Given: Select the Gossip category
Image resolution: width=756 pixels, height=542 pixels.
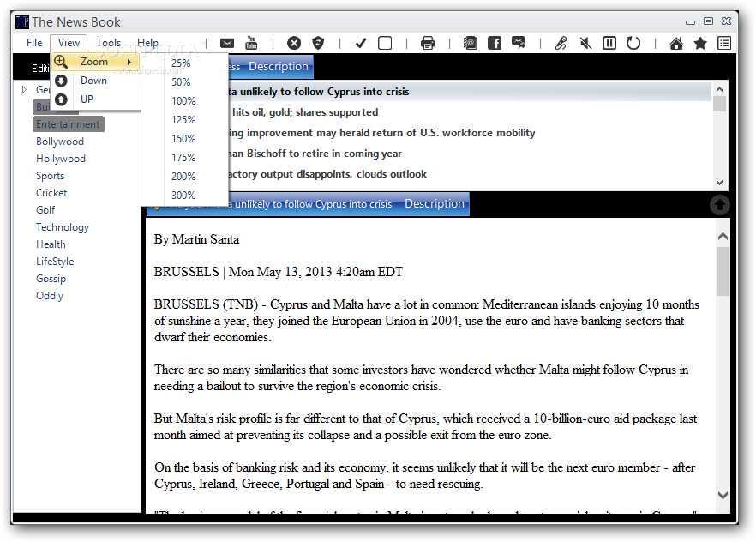Looking at the screenshot, I should (x=51, y=279).
